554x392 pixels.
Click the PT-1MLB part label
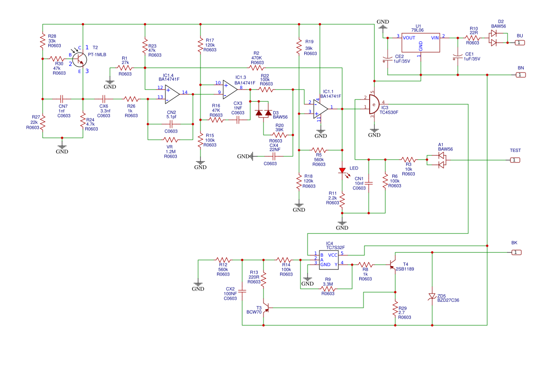pyautogui.click(x=97, y=55)
